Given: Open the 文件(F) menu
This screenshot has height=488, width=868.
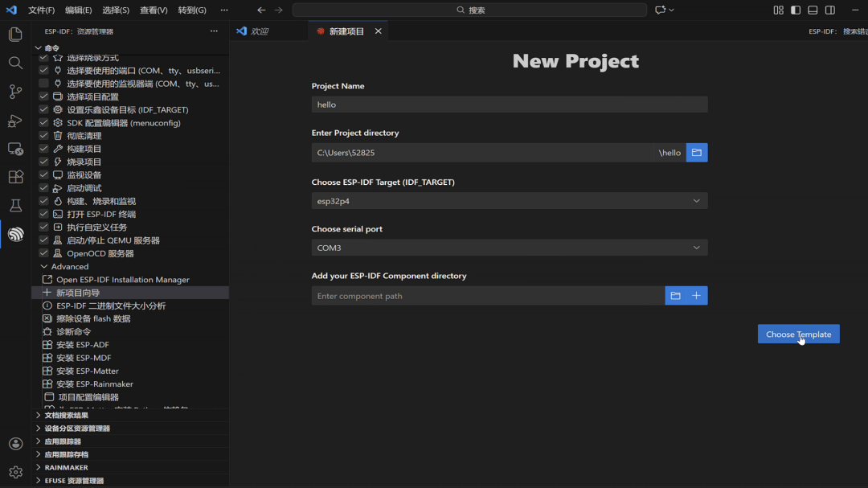Looking at the screenshot, I should [x=42, y=10].
